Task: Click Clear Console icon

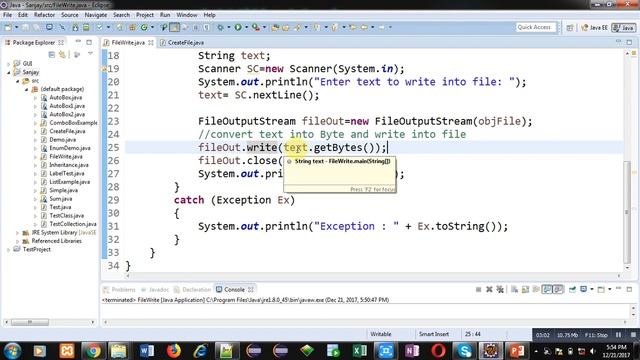Action: [514, 289]
